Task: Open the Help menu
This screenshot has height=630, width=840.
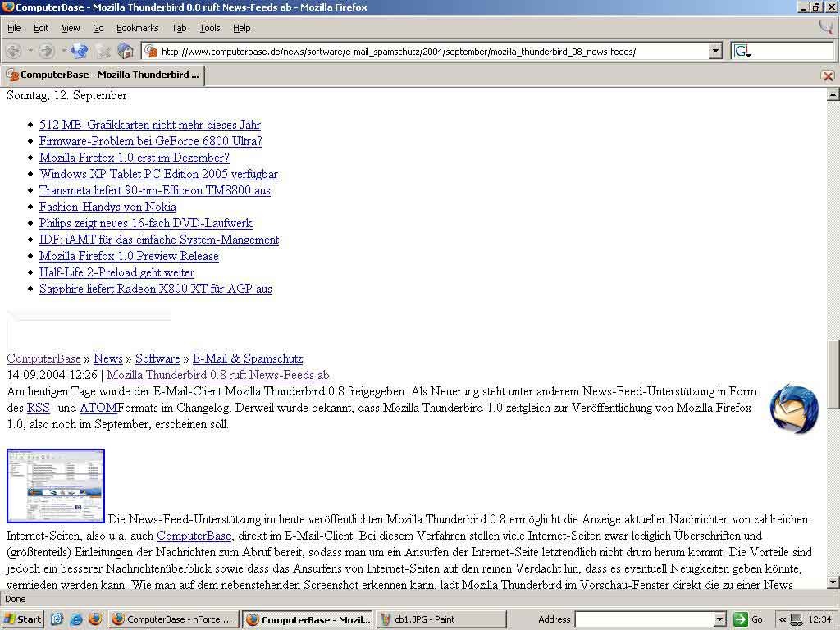Action: 242,28
